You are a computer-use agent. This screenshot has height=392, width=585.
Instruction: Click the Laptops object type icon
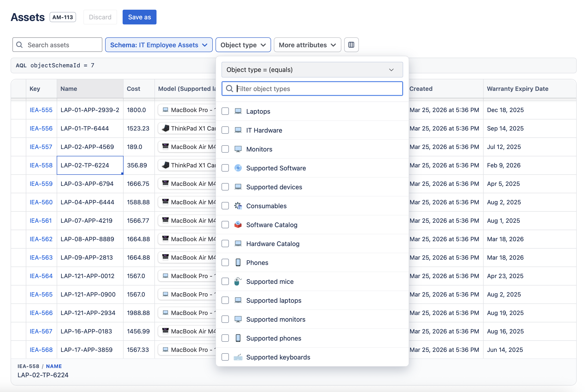tap(238, 111)
